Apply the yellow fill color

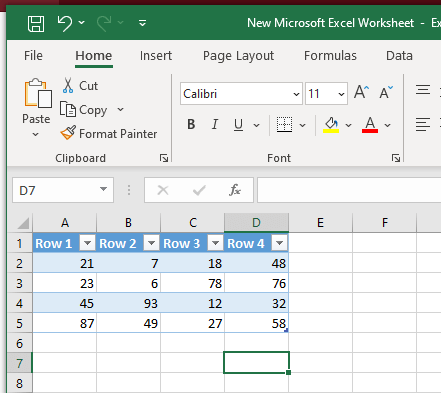pyautogui.click(x=331, y=125)
